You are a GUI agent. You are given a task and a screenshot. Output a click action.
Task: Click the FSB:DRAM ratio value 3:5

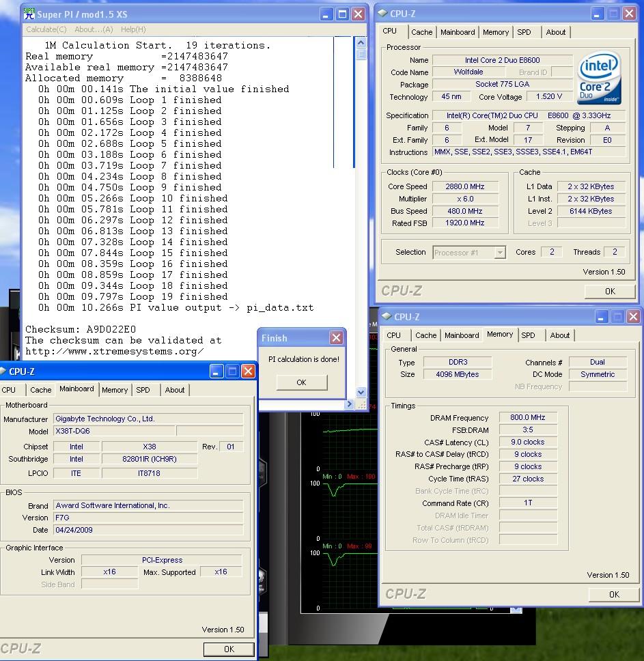tap(528, 430)
